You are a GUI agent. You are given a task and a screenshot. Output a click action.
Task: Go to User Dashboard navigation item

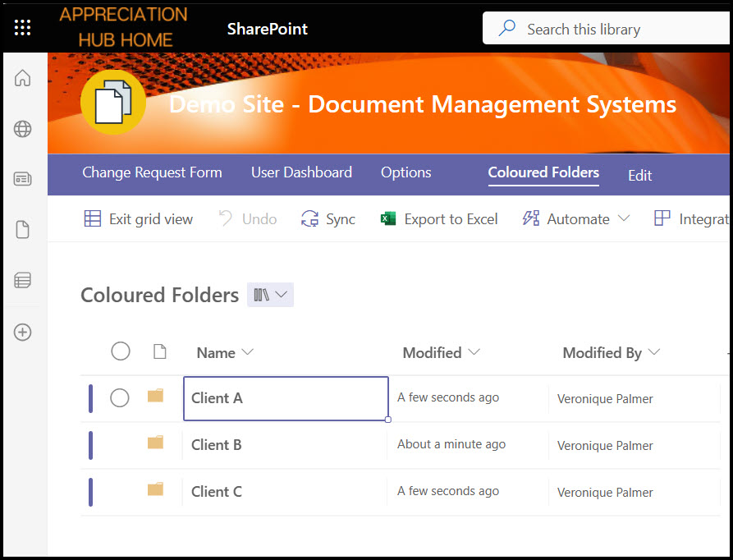pyautogui.click(x=301, y=172)
